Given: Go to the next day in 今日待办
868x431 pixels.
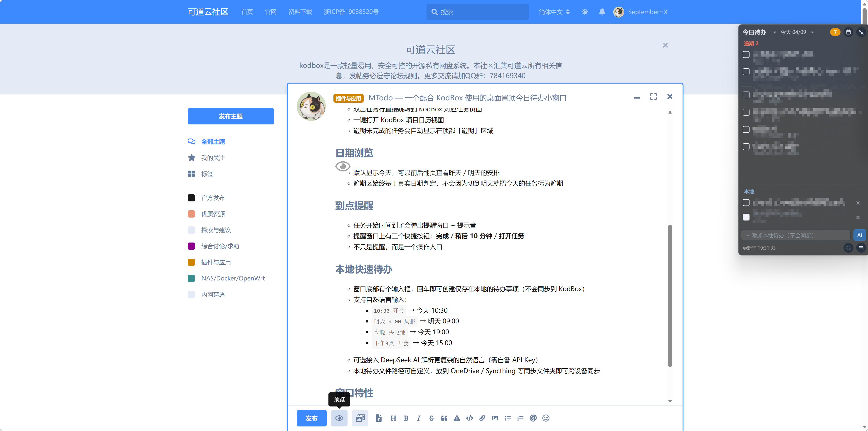Looking at the screenshot, I should click(x=812, y=32).
